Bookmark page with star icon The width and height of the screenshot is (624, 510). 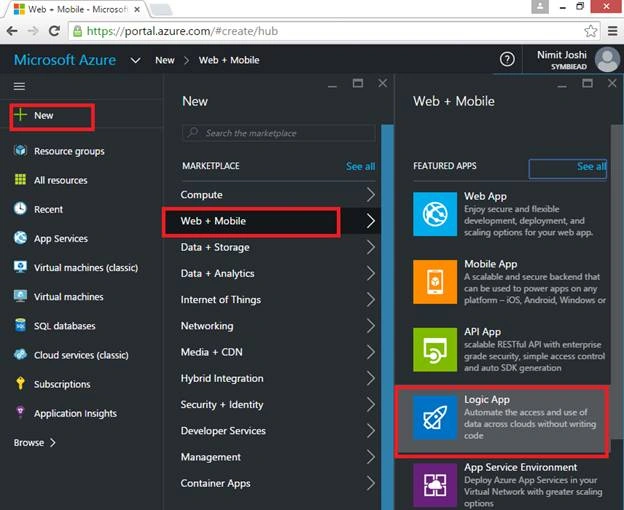coord(591,31)
